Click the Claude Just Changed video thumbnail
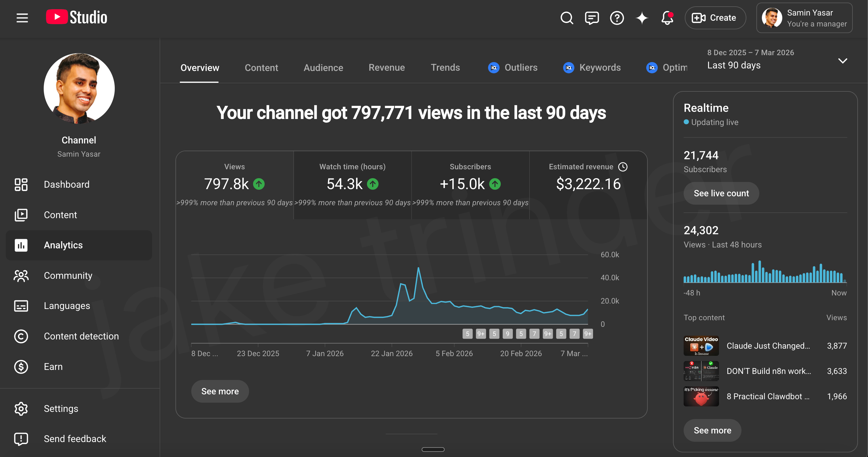The width and height of the screenshot is (868, 457). pos(701,345)
